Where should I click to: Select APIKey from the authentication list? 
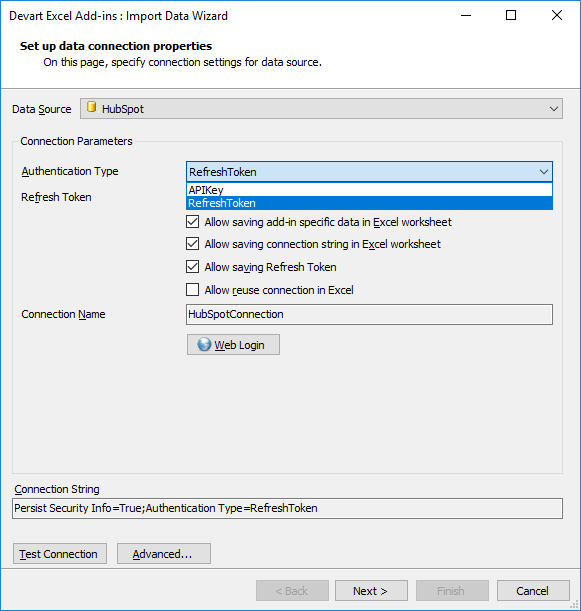[369, 190]
